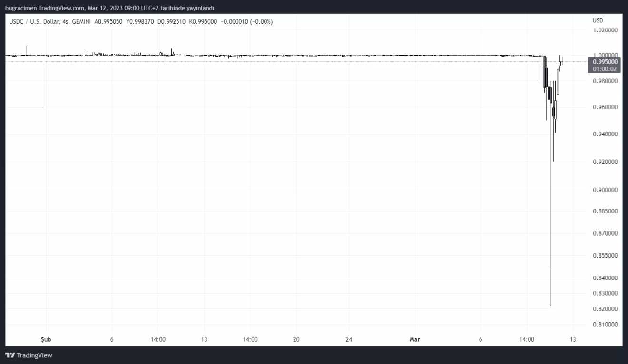Click the 01:00:02 bar countdown label
Screen dimensions: 628x364
pyautogui.click(x=604, y=69)
